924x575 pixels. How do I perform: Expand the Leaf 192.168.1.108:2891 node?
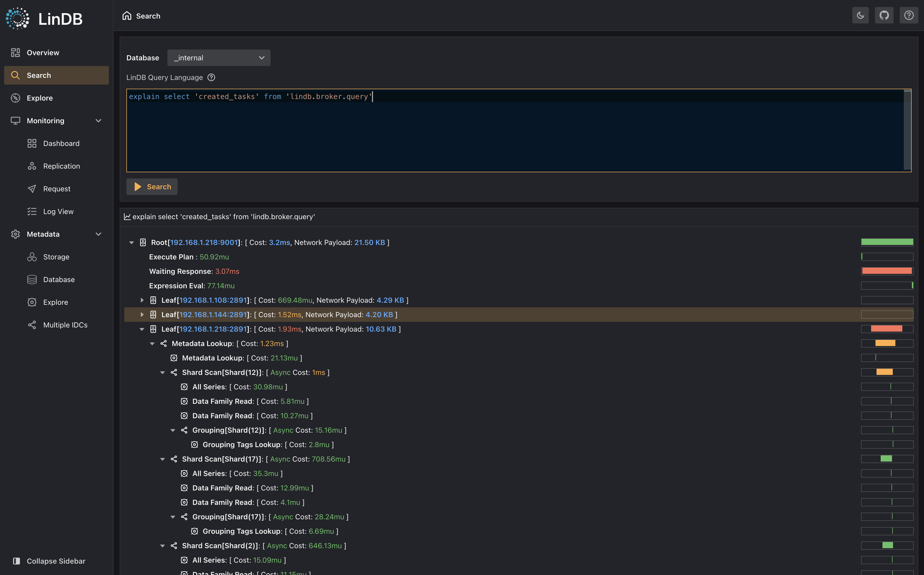142,300
